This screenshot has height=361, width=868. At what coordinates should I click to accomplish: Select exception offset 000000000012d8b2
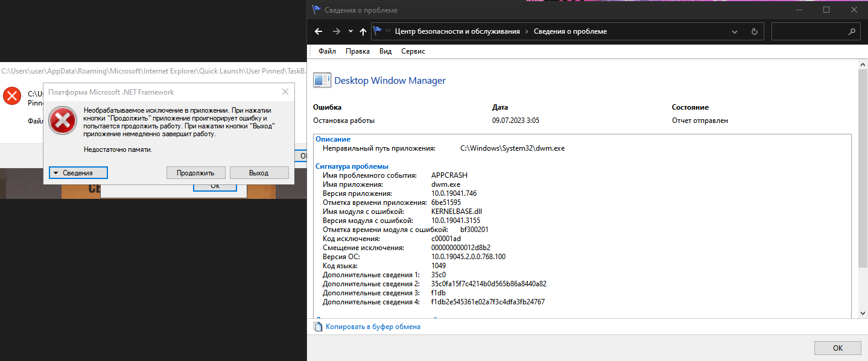(x=461, y=248)
